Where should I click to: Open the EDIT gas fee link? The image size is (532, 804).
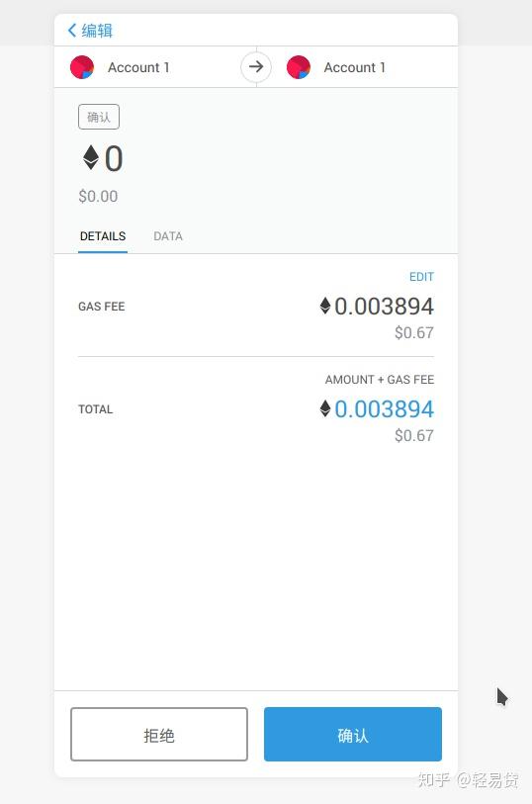[421, 277]
